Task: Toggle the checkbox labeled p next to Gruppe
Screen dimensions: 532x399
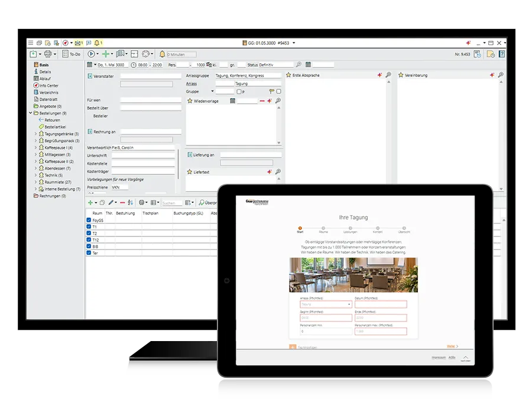Action: tap(239, 92)
